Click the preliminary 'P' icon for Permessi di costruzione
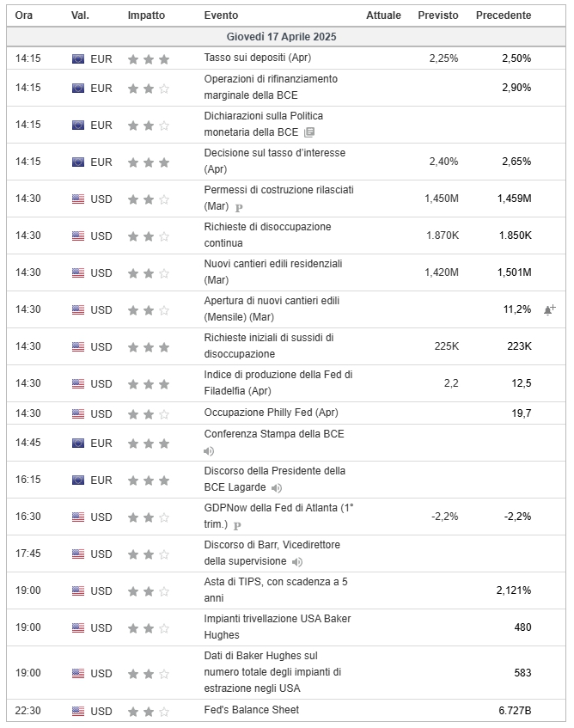574x728 pixels. 239,207
